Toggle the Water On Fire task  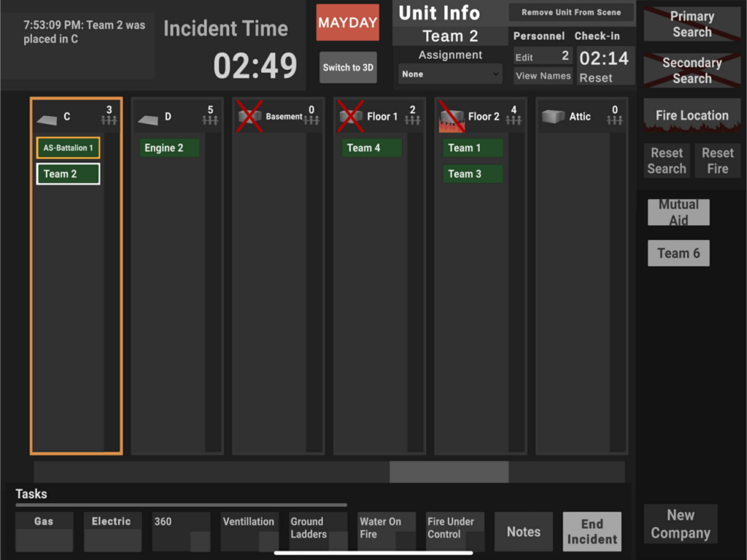coord(387,531)
